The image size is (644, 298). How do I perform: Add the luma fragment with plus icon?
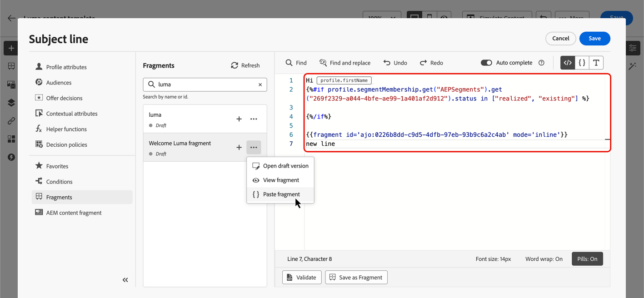click(239, 119)
